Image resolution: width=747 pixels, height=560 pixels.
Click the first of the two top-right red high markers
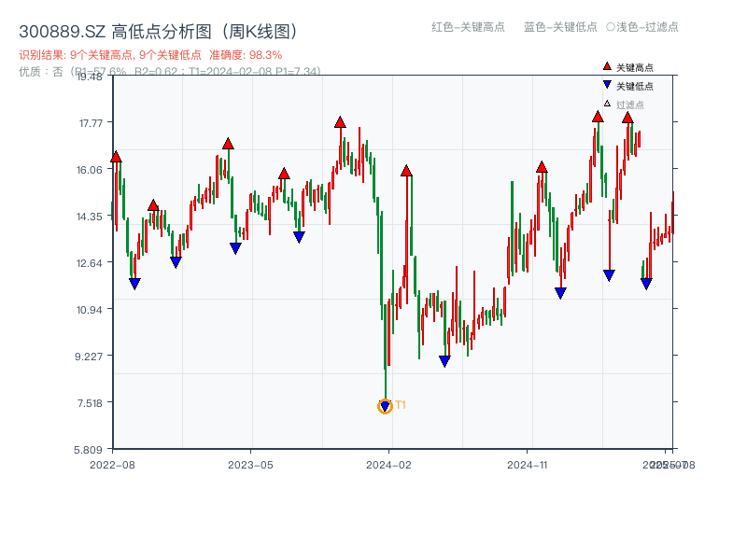coord(598,117)
